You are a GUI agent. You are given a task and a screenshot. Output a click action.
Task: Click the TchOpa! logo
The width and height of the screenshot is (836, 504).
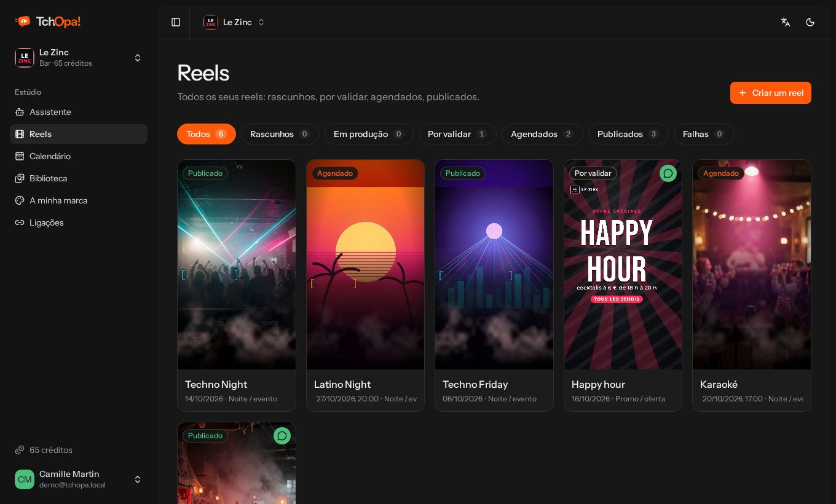coord(48,22)
